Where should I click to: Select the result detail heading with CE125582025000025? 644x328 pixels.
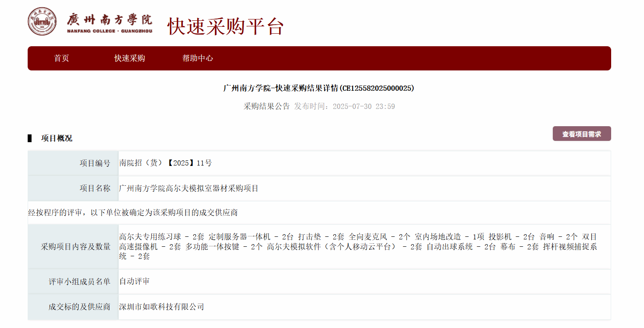319,88
